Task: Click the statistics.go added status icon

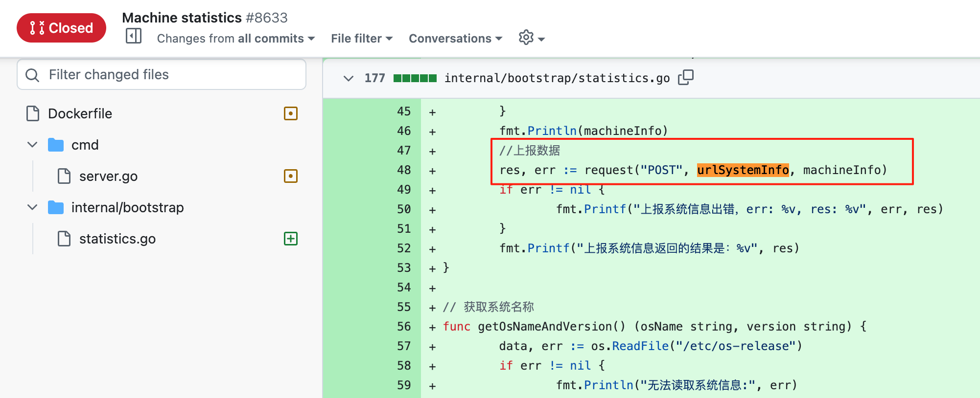Action: [x=291, y=239]
